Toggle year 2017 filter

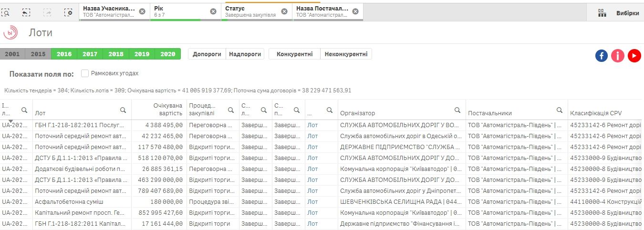click(90, 54)
